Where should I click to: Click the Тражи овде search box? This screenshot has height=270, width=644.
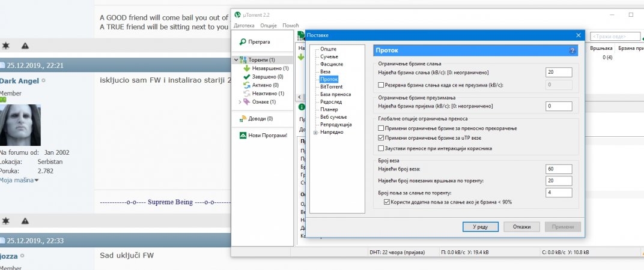tap(615, 37)
